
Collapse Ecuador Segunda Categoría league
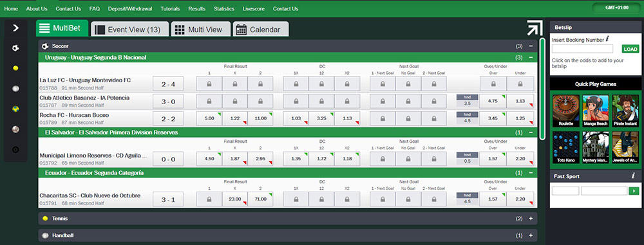tap(531, 173)
